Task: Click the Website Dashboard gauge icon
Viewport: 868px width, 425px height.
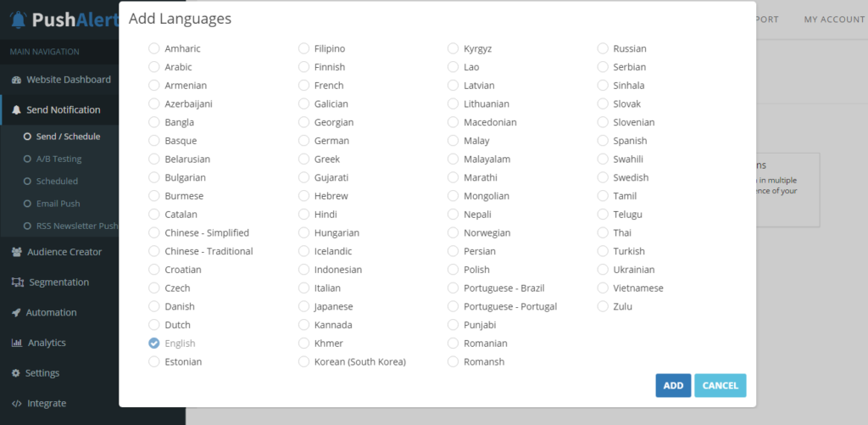Action: pyautogui.click(x=17, y=80)
